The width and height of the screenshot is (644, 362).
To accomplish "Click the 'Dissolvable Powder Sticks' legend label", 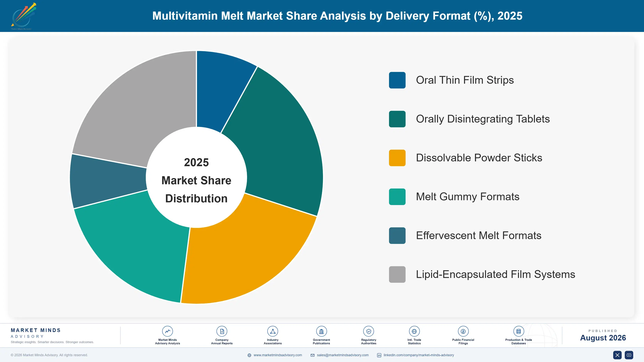I will [479, 158].
